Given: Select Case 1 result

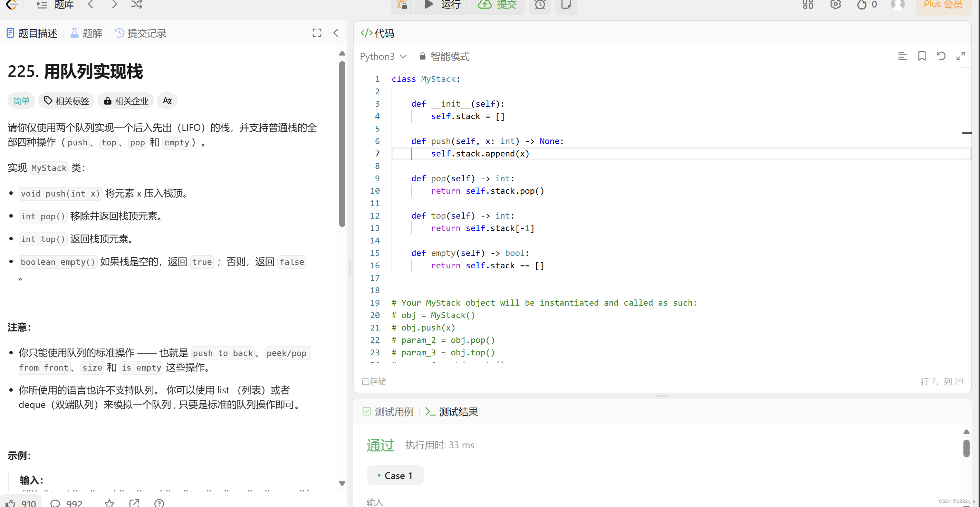Looking at the screenshot, I should click(x=395, y=476).
